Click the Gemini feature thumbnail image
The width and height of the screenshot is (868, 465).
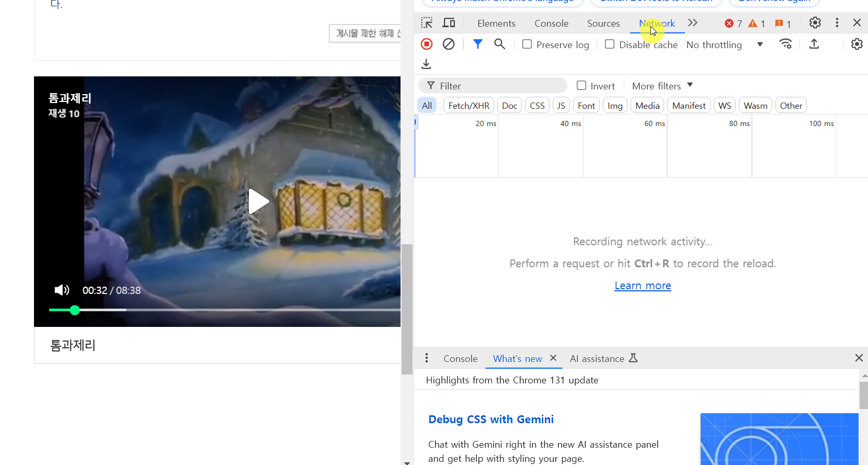[779, 439]
